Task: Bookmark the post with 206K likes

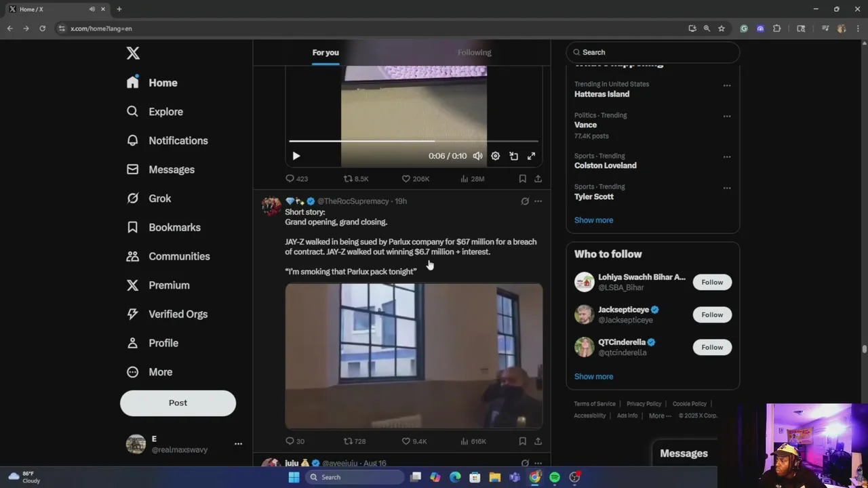Action: pyautogui.click(x=522, y=179)
